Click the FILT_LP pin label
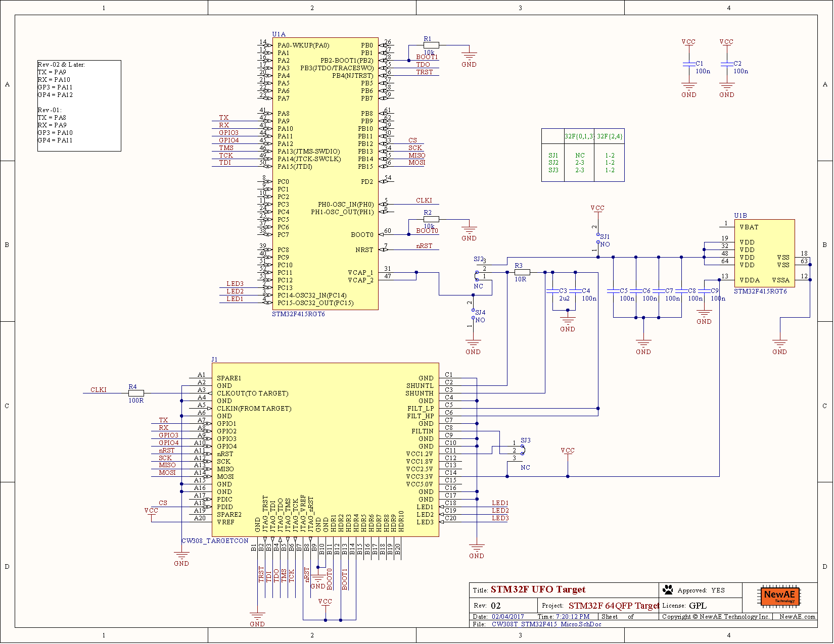This screenshot has height=644, width=834. click(x=421, y=409)
